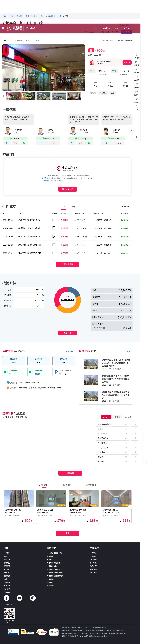Open the 香港 region dropdown in the footer
Image resolution: width=150 pixels, height=644 pixels.
[9, 604]
